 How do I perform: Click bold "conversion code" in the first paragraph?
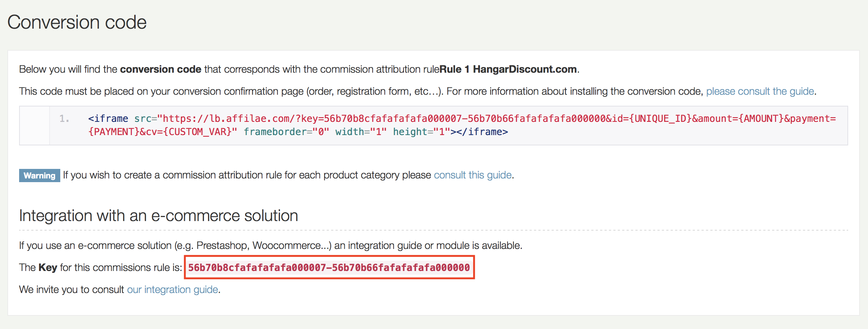pos(161,69)
